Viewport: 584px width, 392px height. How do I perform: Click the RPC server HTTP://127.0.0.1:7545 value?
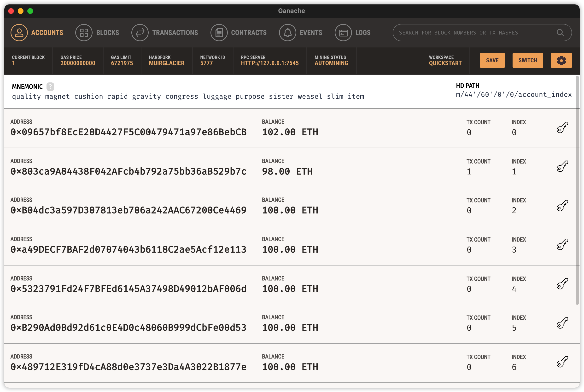[270, 63]
